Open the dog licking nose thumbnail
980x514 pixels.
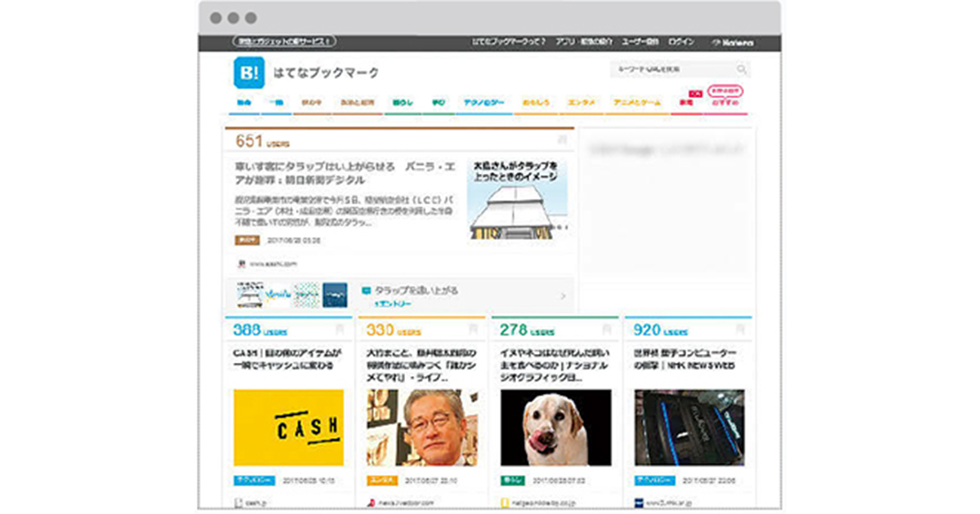coord(555,428)
